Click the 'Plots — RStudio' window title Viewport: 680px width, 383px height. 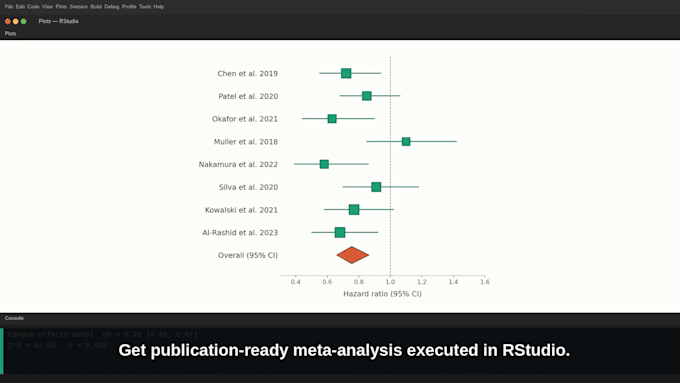[59, 21]
